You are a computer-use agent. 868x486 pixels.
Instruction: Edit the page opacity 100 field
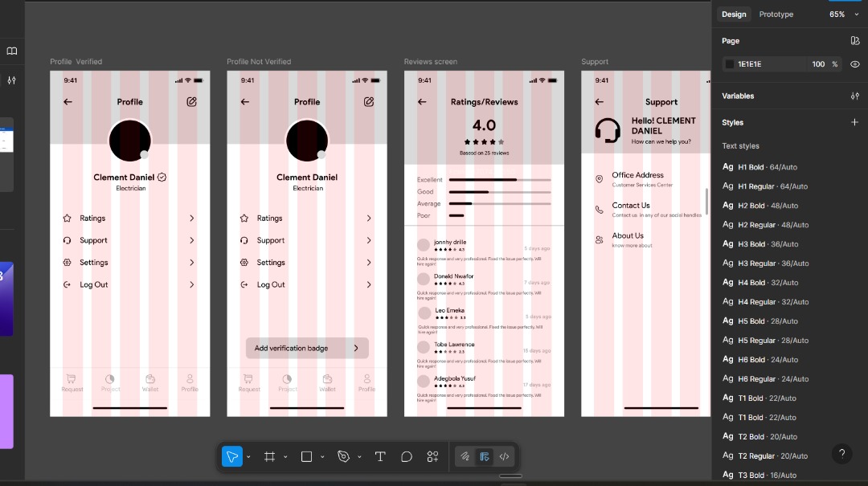pos(818,64)
